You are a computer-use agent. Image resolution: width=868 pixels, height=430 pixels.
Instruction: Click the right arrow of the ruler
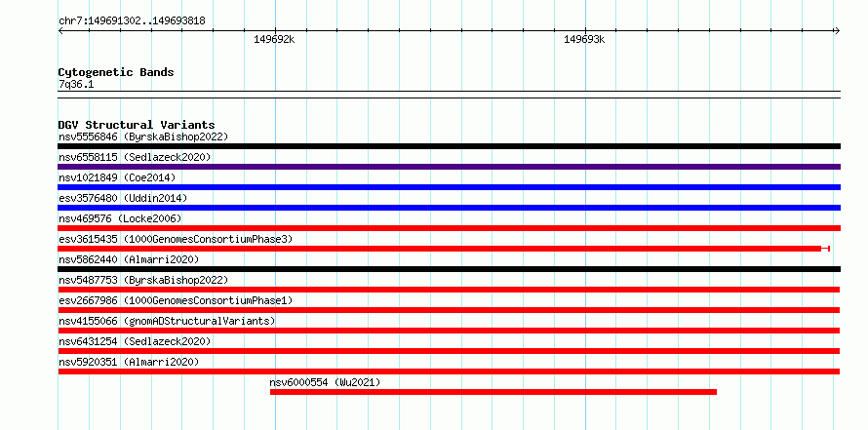click(837, 30)
